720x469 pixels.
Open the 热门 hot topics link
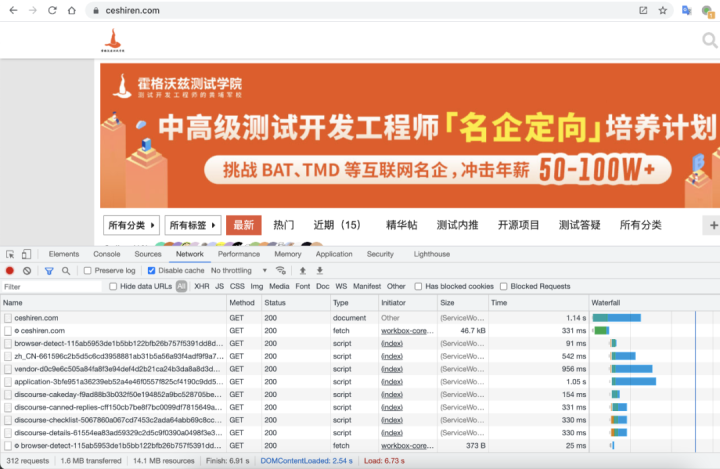point(284,225)
